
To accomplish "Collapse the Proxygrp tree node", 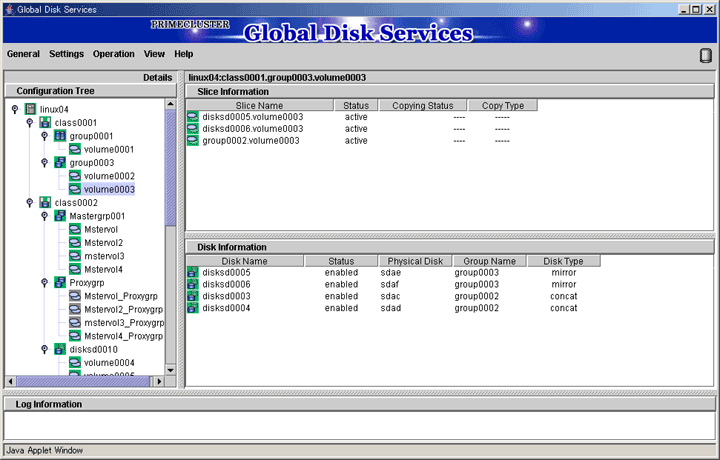I will pyautogui.click(x=45, y=282).
